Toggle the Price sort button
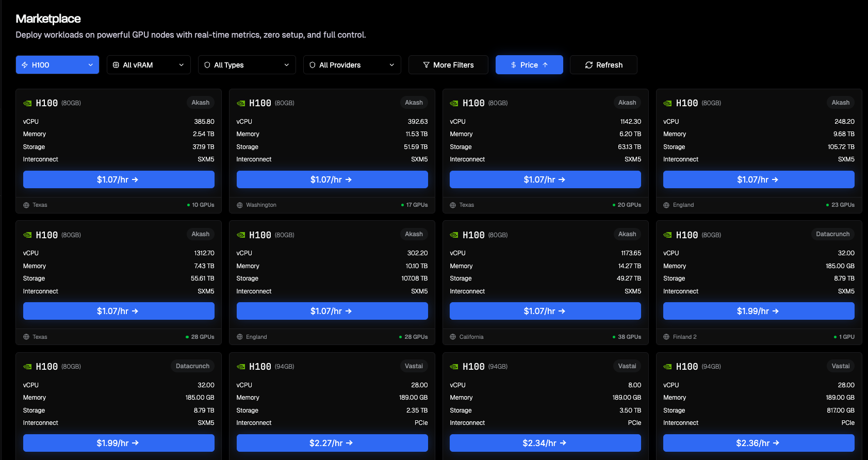Viewport: 868px width, 460px height. 529,65
